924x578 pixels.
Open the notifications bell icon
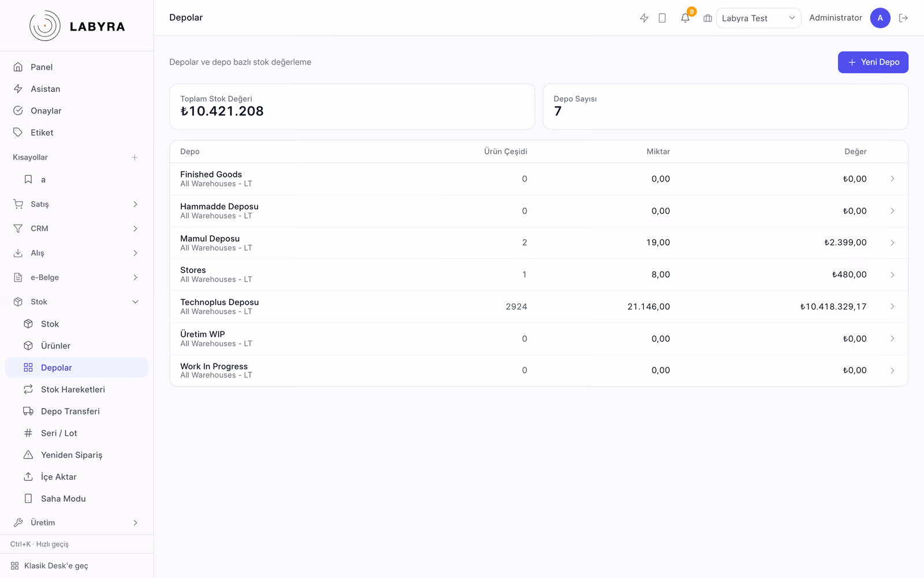coord(685,18)
